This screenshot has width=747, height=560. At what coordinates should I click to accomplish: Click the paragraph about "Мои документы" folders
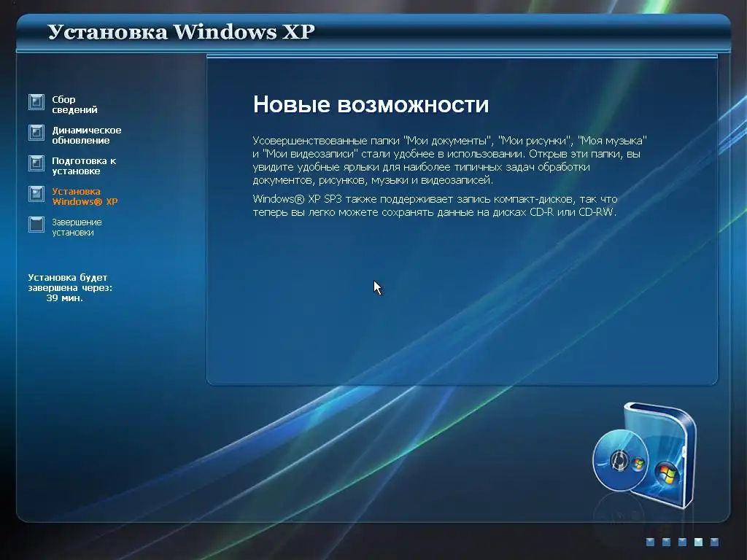click(x=449, y=160)
